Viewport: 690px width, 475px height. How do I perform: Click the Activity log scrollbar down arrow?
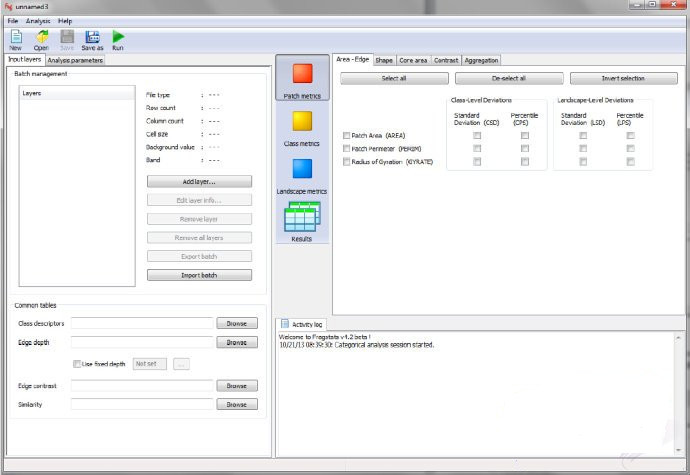pyautogui.click(x=679, y=450)
